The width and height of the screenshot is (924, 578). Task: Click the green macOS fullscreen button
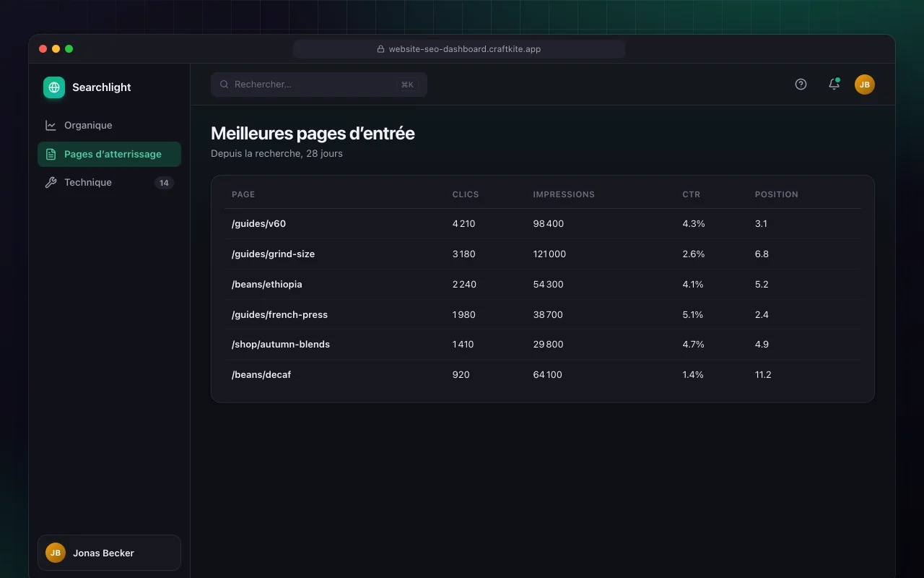pos(69,49)
